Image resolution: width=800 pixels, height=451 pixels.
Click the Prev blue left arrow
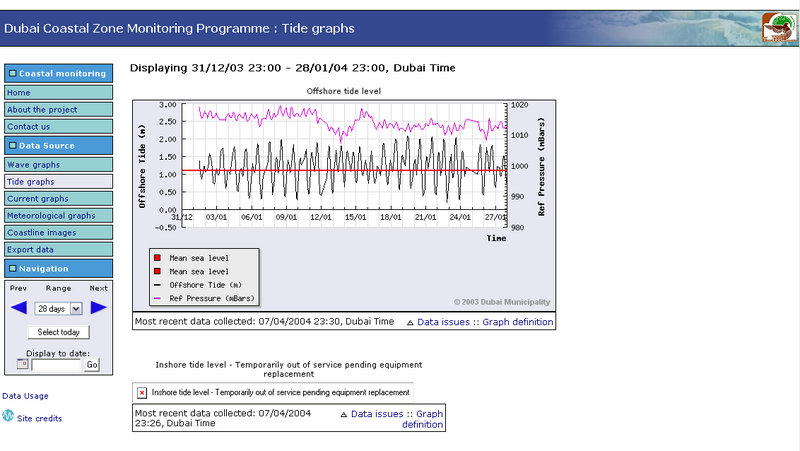pos(19,308)
